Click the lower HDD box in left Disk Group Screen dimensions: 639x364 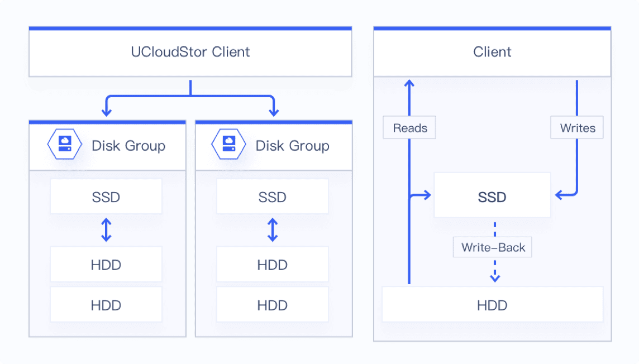[106, 305]
